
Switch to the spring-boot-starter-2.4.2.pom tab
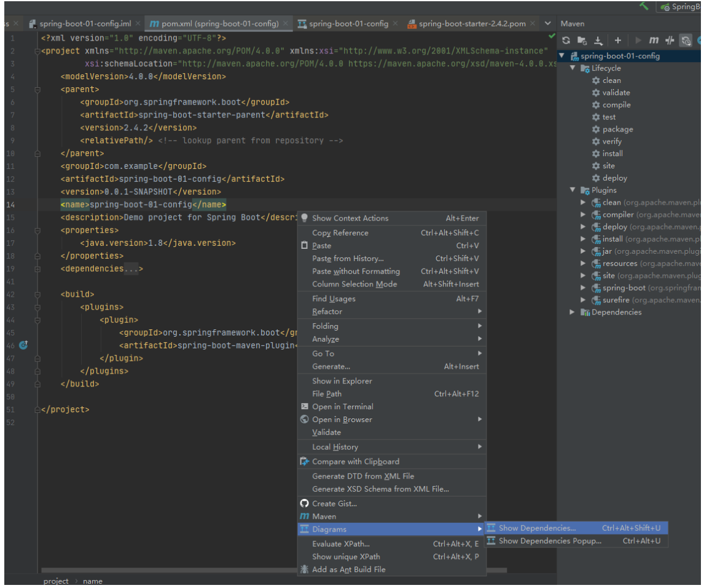pos(472,24)
